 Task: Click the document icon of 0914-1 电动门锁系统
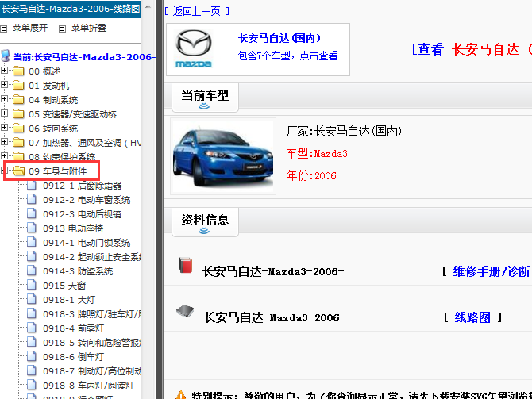(x=32, y=242)
